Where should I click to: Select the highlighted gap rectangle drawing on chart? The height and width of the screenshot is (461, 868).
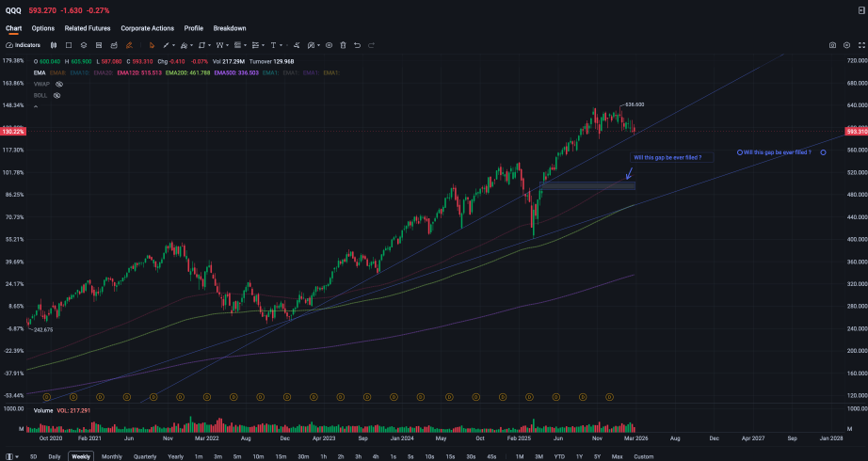(587, 186)
